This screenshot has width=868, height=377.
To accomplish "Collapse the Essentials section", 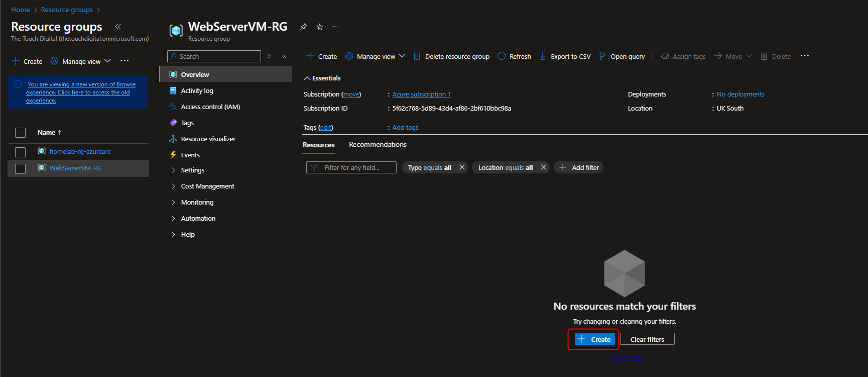I will coord(322,78).
